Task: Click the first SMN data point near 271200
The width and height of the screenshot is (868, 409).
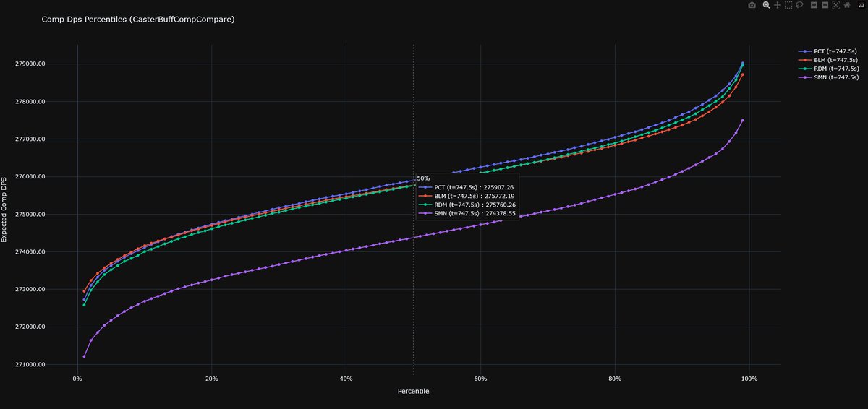Action: coord(84,356)
